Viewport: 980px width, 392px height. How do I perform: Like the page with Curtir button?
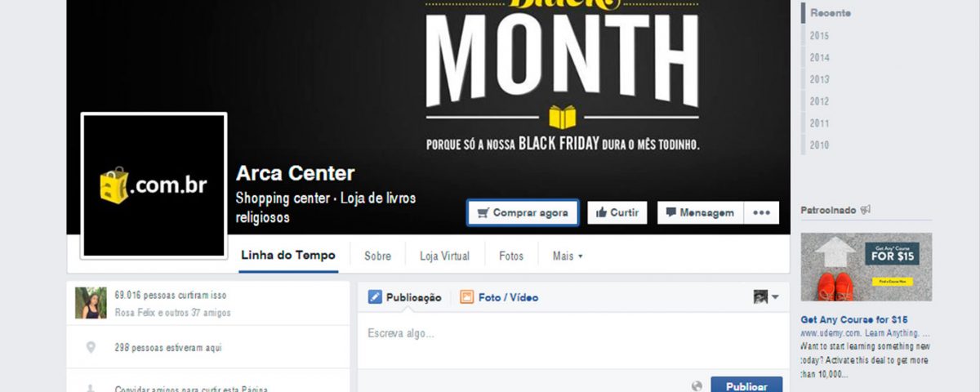coord(617,212)
